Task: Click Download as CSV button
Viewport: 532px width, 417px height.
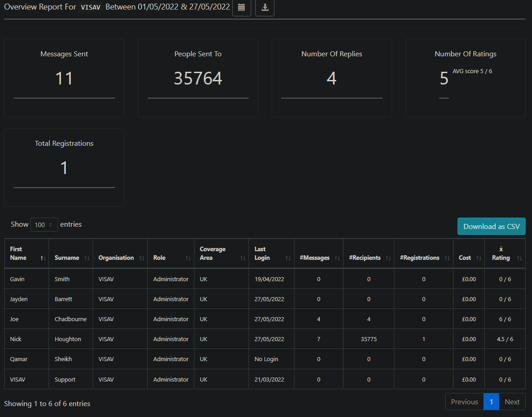Action: 491,226
